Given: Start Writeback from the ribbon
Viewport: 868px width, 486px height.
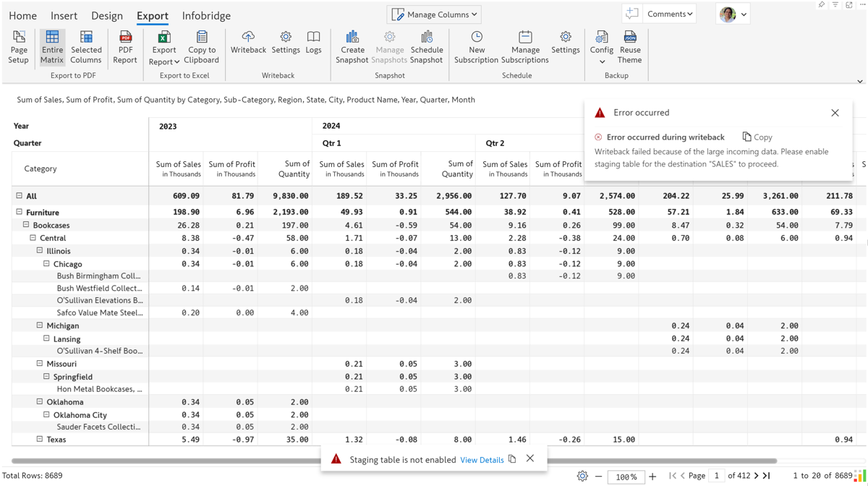Looking at the screenshot, I should pyautogui.click(x=248, y=43).
